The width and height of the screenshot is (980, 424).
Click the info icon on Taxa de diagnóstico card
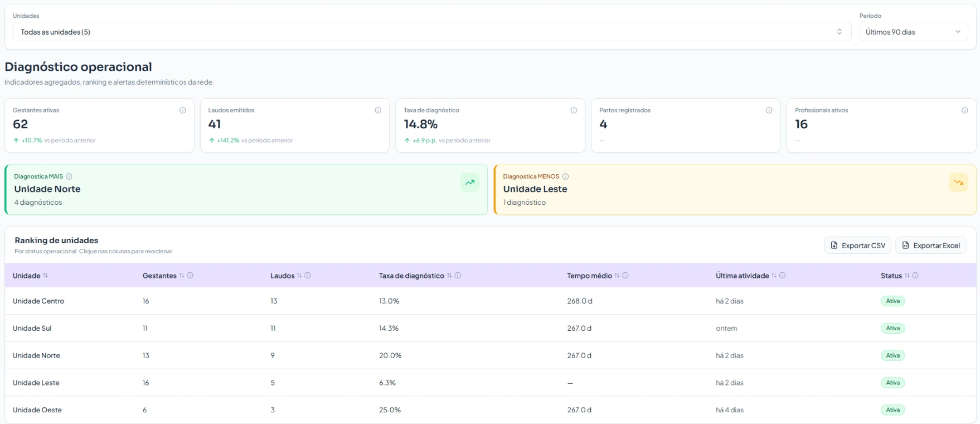574,110
